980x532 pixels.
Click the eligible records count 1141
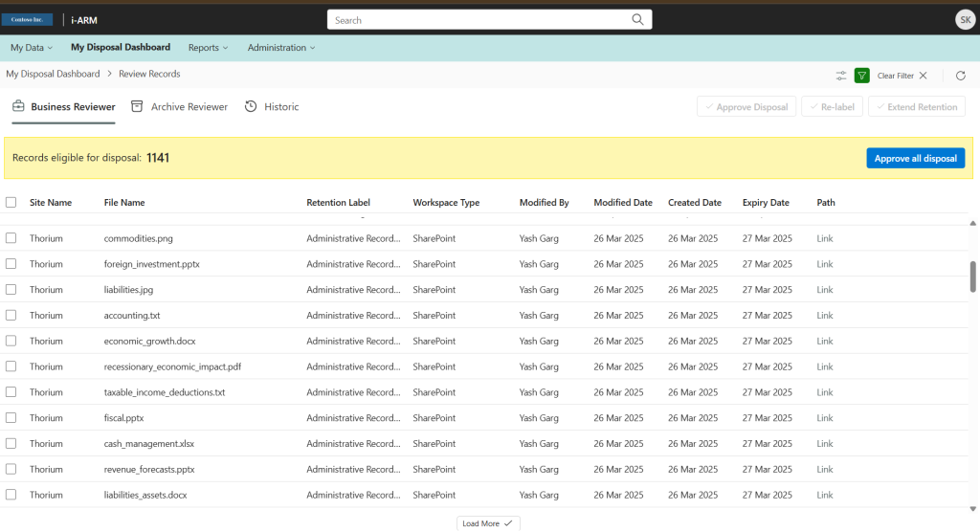pos(158,158)
